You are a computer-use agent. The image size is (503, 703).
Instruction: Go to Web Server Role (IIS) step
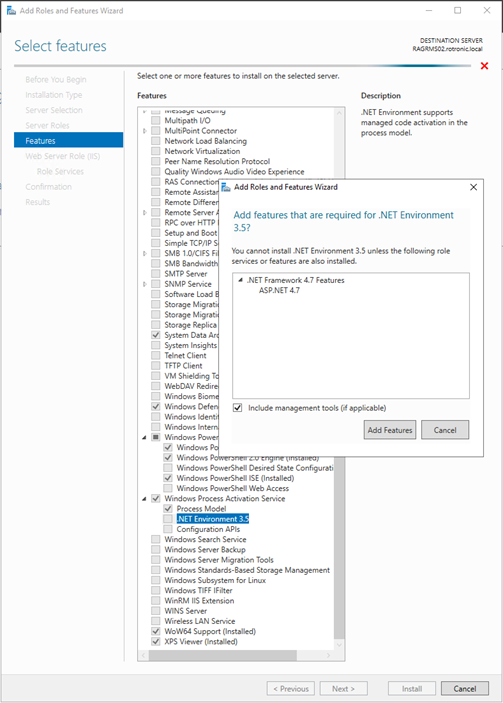coord(62,156)
